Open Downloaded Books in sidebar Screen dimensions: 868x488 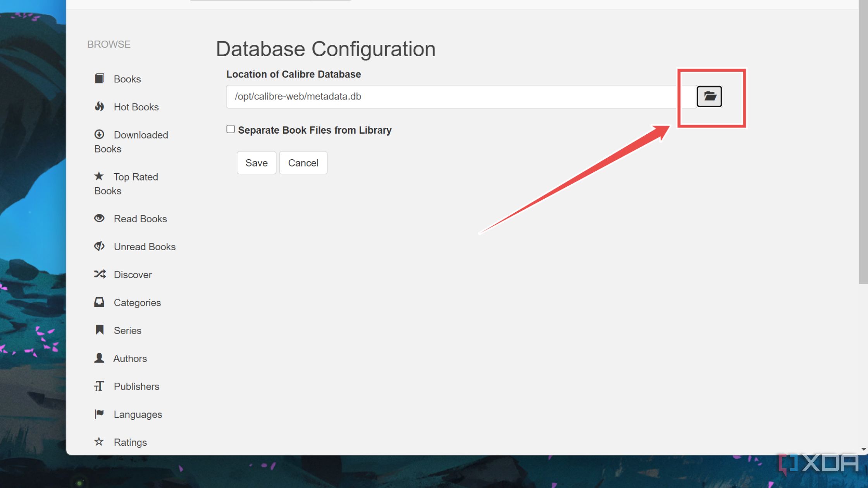tap(131, 141)
